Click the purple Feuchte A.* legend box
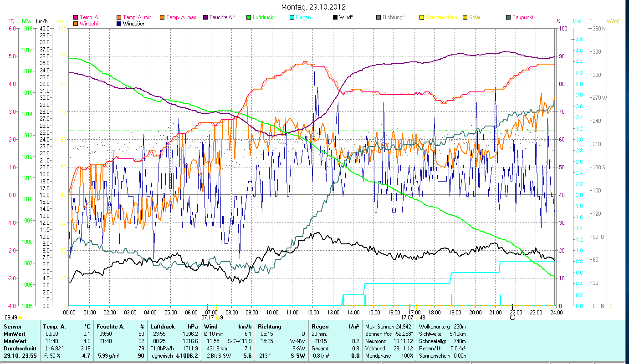The image size is (629, 364). point(205,18)
